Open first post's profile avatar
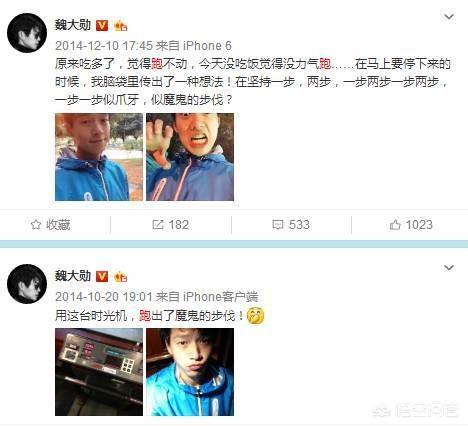 click(27, 33)
